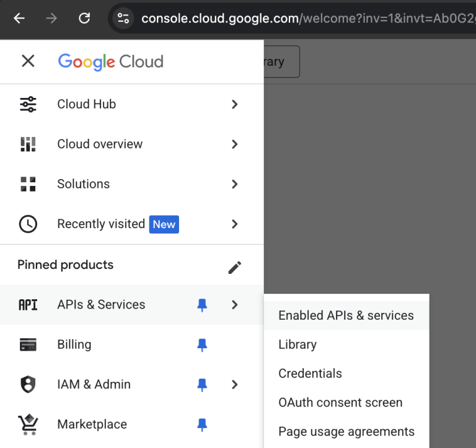The image size is (476, 448).
Task: Unpin Marketplace from pinned products
Action: 202,424
